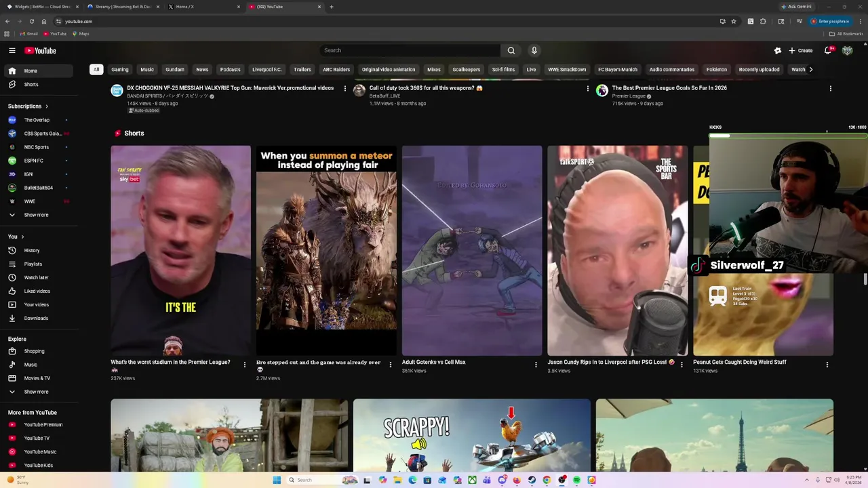868x488 pixels.
Task: Open more options for worst stadium short
Action: click(x=245, y=365)
